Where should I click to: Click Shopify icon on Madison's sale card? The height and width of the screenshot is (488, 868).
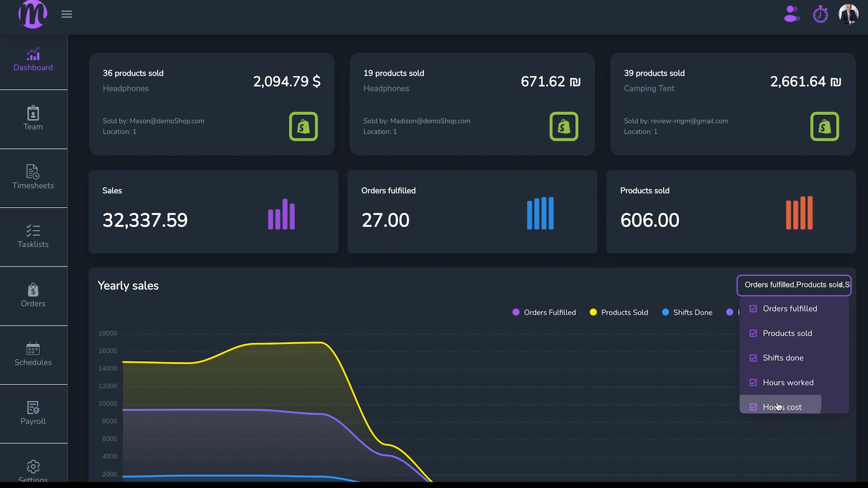point(564,126)
